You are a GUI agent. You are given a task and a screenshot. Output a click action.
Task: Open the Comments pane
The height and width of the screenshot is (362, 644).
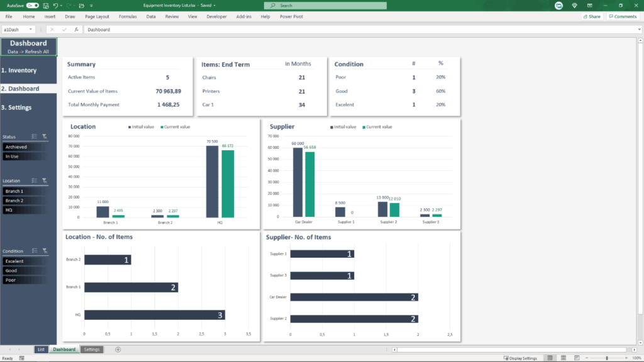(622, 16)
